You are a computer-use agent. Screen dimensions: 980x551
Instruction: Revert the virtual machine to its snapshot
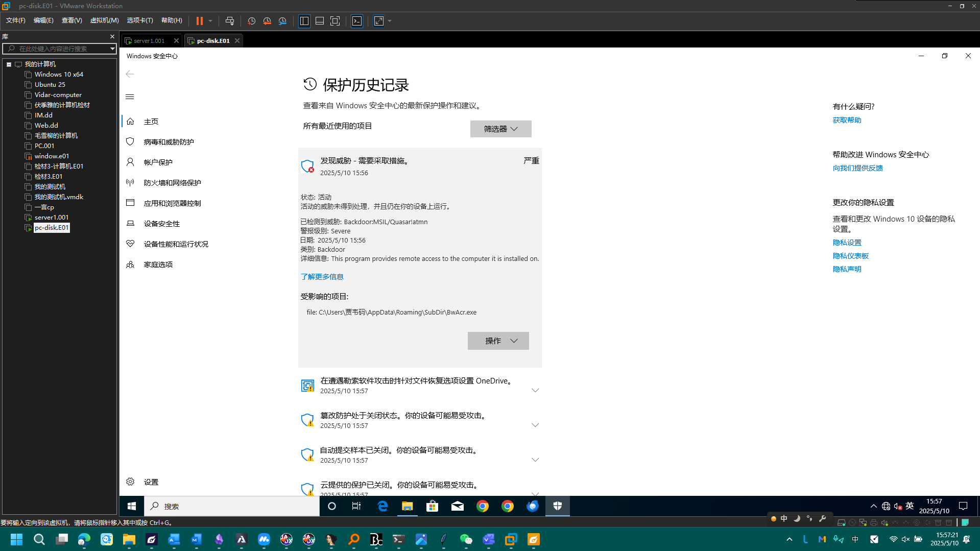(267, 21)
